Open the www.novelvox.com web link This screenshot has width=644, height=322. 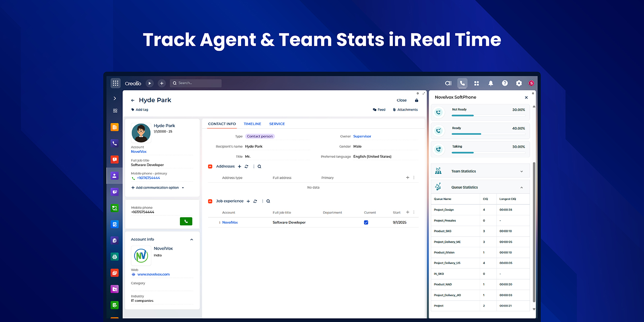pyautogui.click(x=153, y=275)
